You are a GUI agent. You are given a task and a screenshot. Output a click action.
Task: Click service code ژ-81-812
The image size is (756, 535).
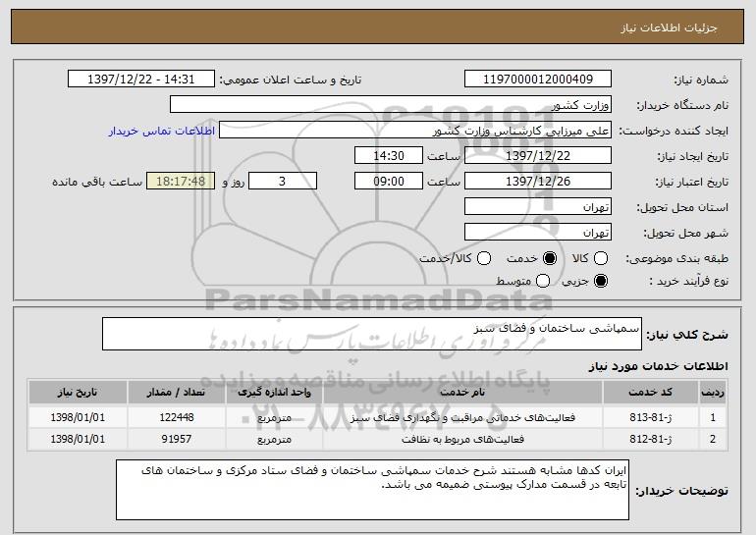[x=650, y=439]
